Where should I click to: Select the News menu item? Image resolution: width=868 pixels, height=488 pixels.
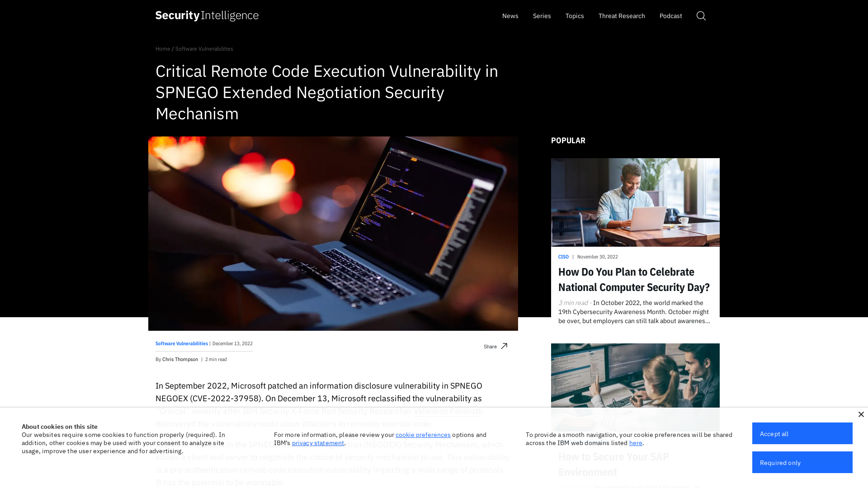coord(509,15)
